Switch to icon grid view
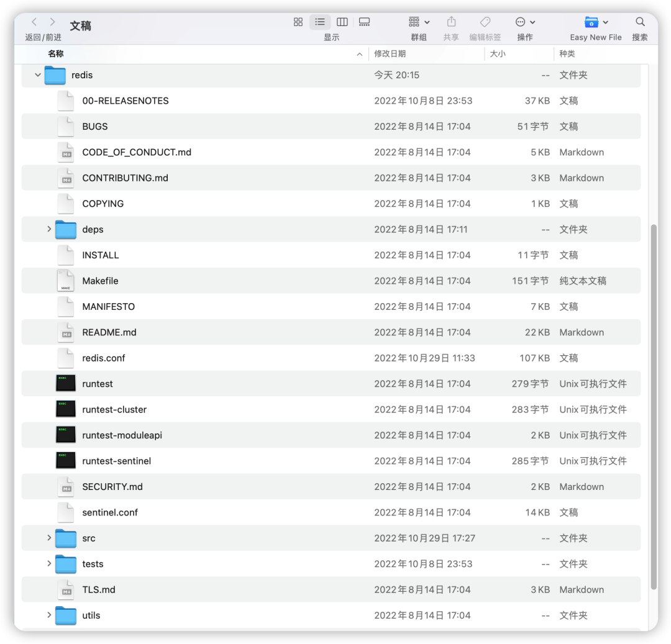Image resolution: width=671 pixels, height=644 pixels. [x=298, y=22]
